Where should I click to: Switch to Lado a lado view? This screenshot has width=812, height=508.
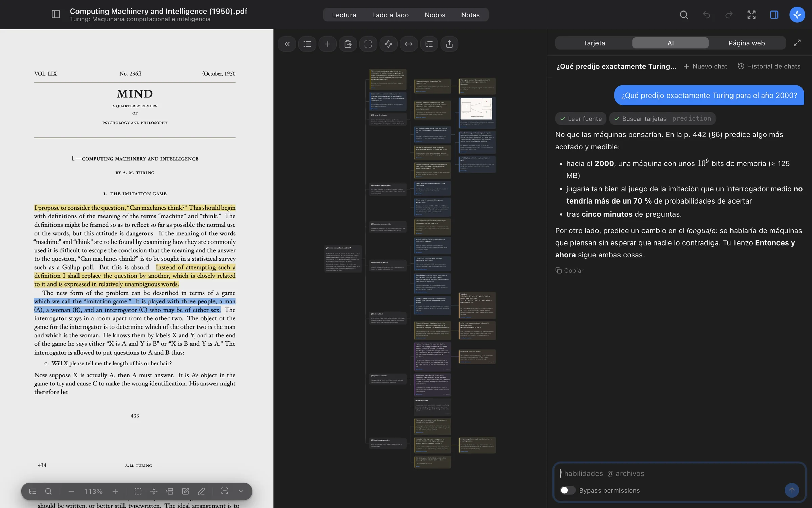pos(390,15)
